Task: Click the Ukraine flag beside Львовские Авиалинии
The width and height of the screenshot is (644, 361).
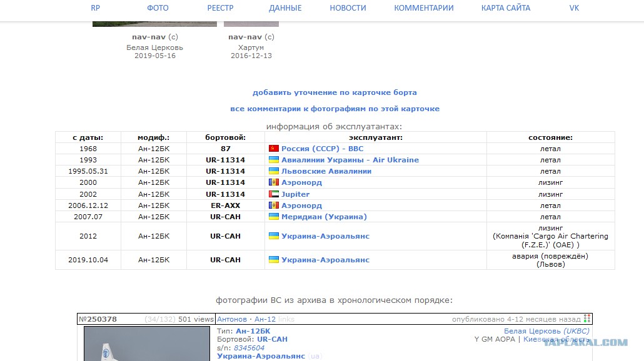Action: point(273,171)
